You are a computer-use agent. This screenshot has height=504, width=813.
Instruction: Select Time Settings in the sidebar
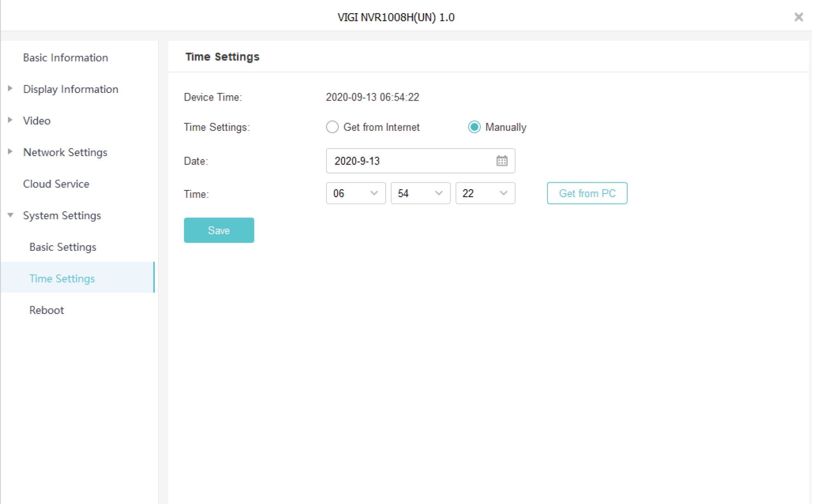point(62,279)
